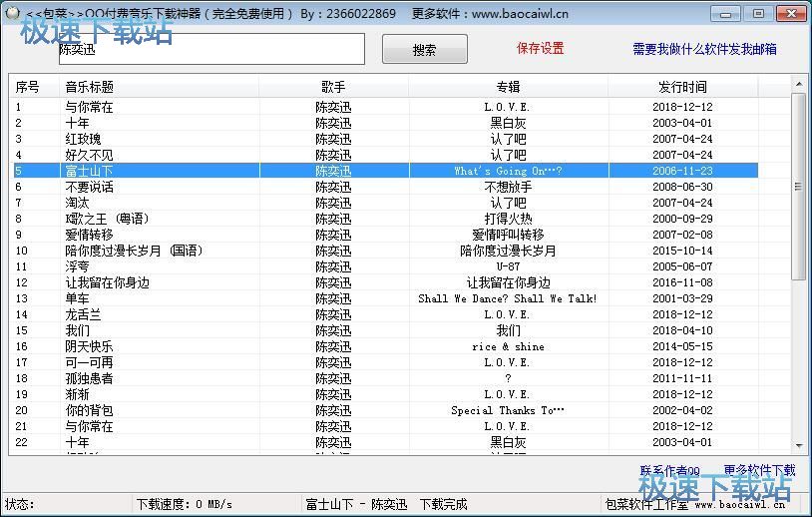
Task: Click the 富士山下 - 陈奕迅 下载完成 status text
Action: coord(386,504)
